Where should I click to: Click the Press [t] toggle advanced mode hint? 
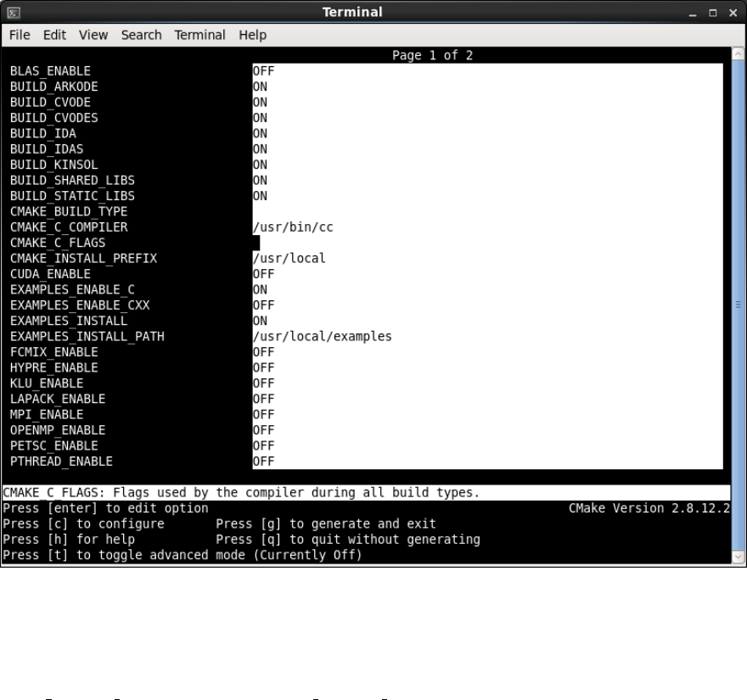pos(183,555)
